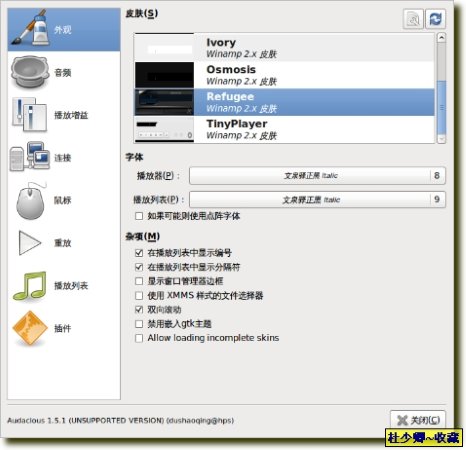Click the Ivory skin thumbnail
This screenshot has width=466, height=450.
coord(164,47)
